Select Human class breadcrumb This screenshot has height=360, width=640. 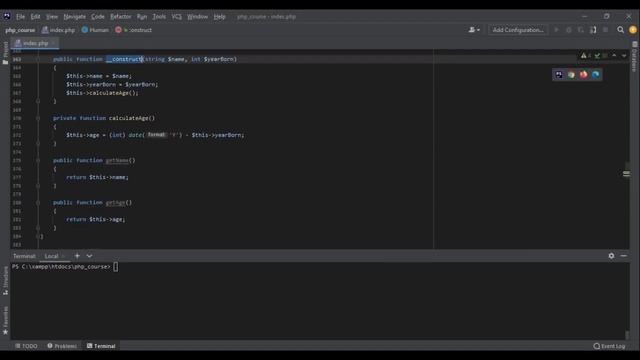(x=95, y=30)
